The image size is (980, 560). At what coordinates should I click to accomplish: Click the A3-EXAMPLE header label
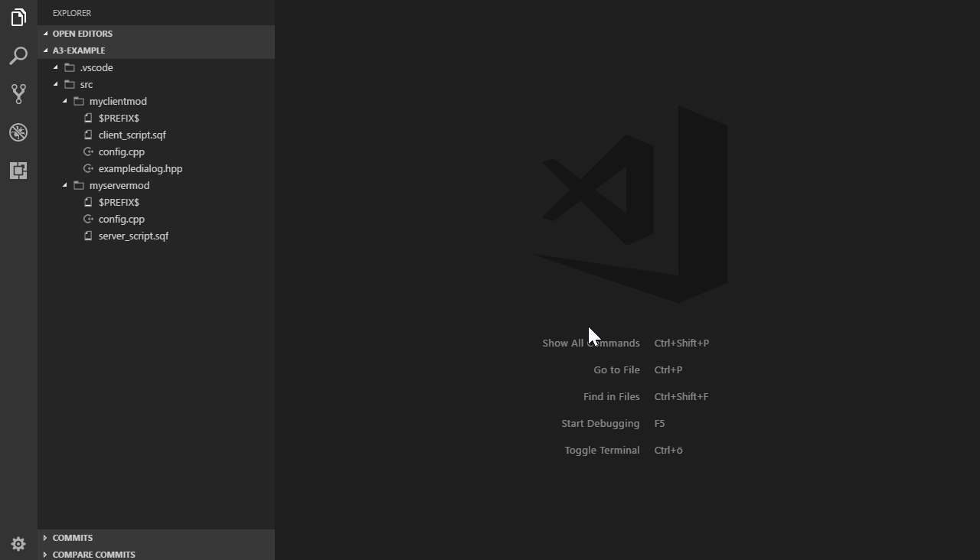point(79,50)
